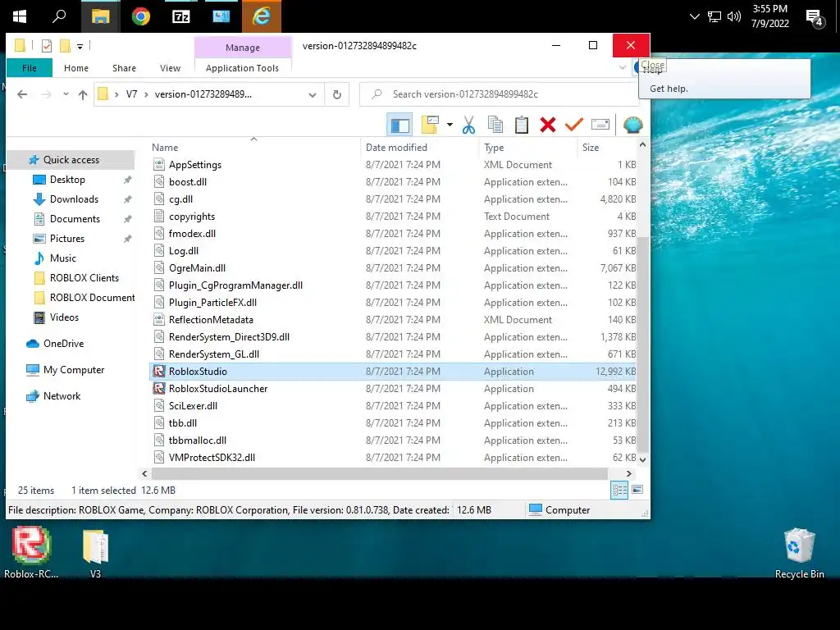Open Folder Options dropdown arrow
This screenshot has height=630, width=840.
tap(450, 125)
